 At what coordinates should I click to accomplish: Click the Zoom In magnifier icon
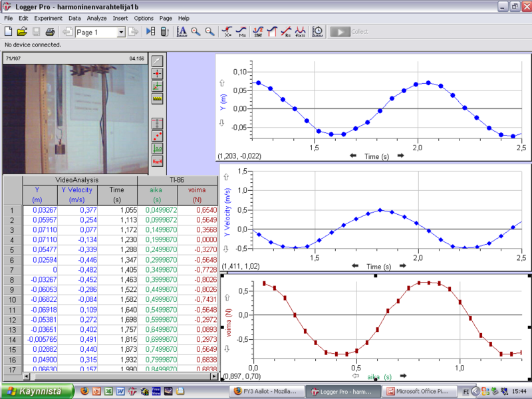pos(196,31)
